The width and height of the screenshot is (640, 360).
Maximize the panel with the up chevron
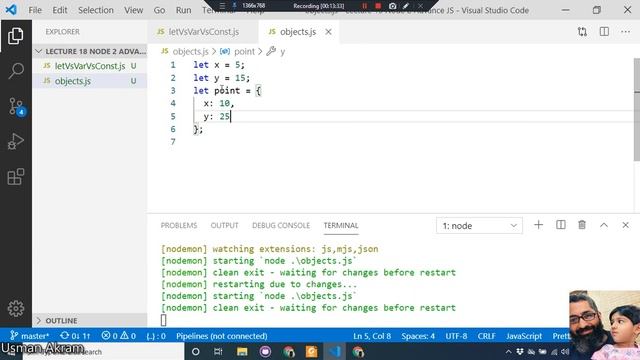(604, 225)
